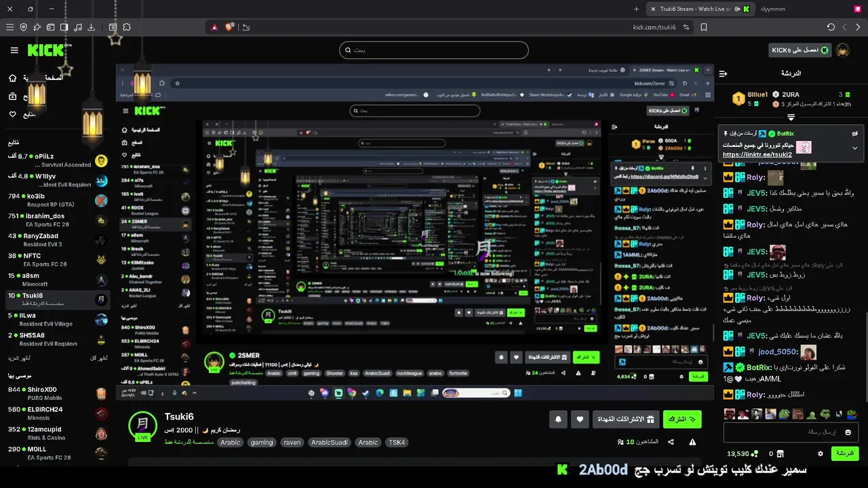Open chat settings gear icon
The height and width of the screenshot is (488, 868).
click(x=820, y=453)
